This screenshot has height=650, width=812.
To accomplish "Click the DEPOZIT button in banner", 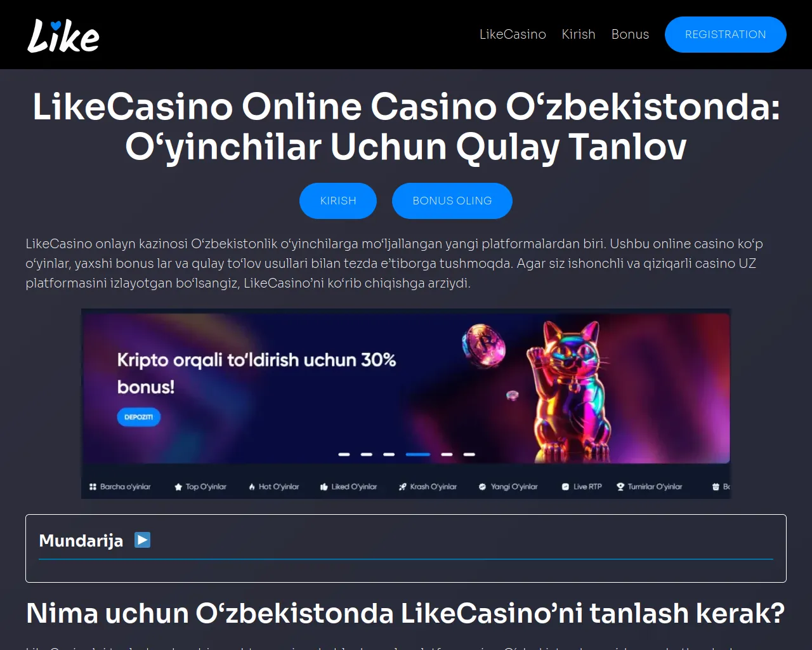I will pyautogui.click(x=138, y=417).
